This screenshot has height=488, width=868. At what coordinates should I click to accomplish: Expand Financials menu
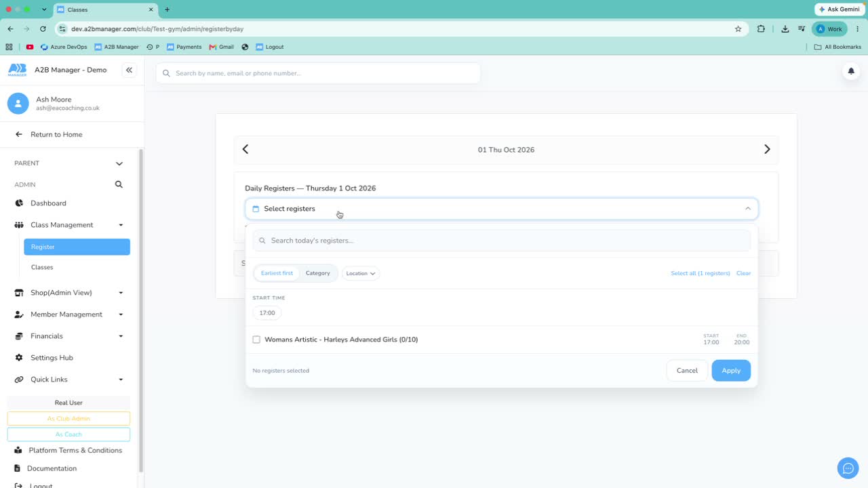[68, 336]
